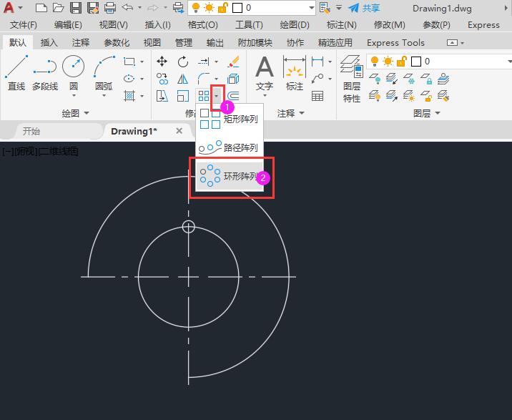
Task: Click the ribbon minimize toggle button
Action: [x=452, y=42]
